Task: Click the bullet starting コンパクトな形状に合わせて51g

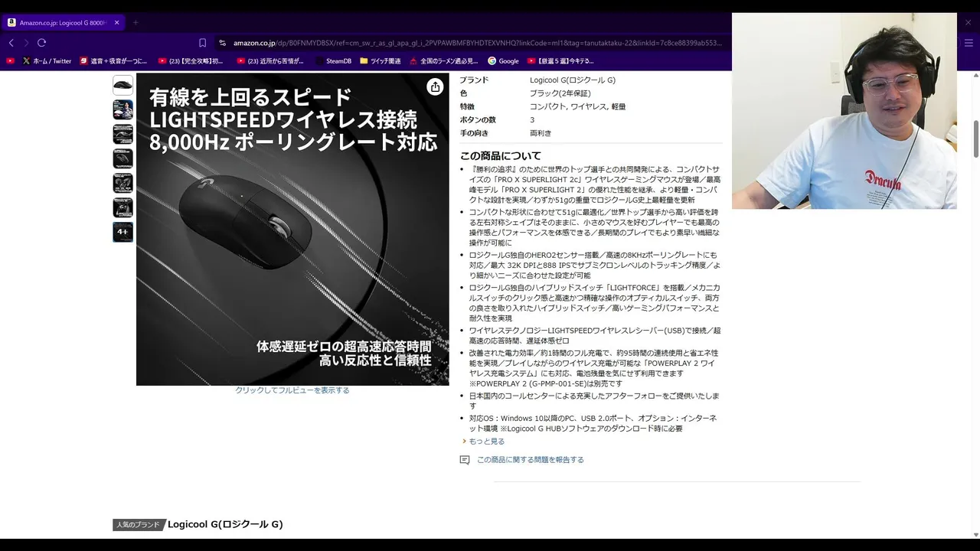Action: 594,227
